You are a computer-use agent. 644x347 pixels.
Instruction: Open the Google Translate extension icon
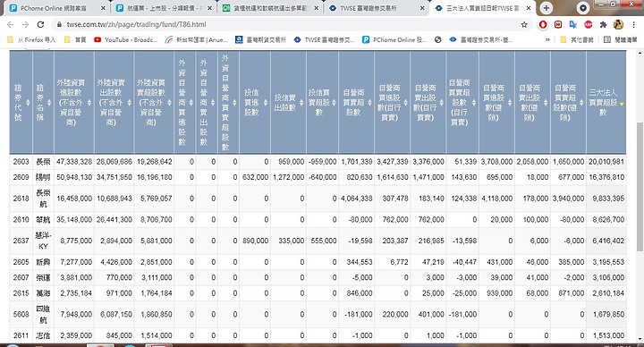[572, 25]
